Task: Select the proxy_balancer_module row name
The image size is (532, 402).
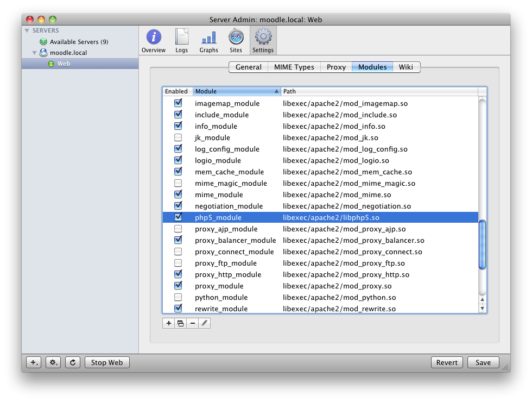Action: tap(236, 240)
